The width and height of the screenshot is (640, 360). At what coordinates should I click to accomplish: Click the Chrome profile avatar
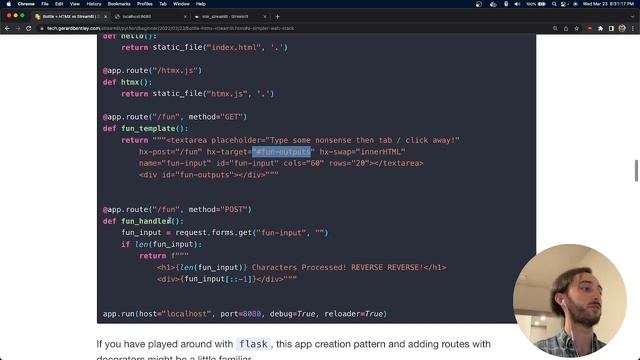point(622,28)
